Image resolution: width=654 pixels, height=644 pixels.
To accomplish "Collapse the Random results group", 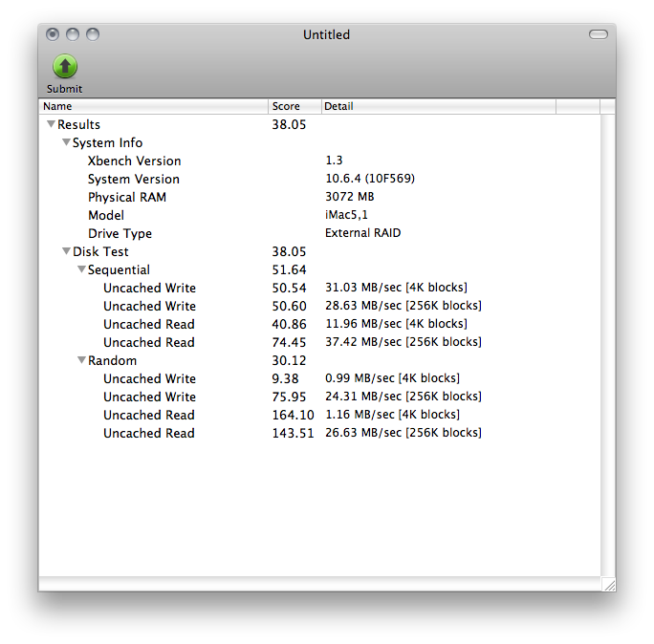I will [x=81, y=359].
